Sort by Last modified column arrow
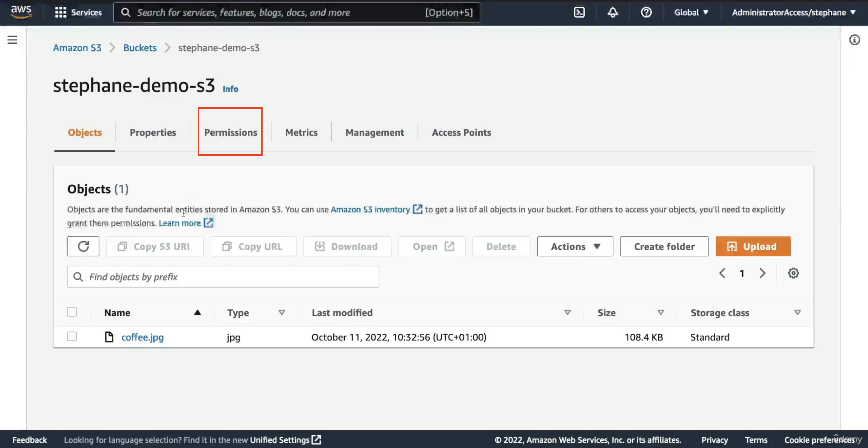868x448 pixels. pyautogui.click(x=567, y=312)
